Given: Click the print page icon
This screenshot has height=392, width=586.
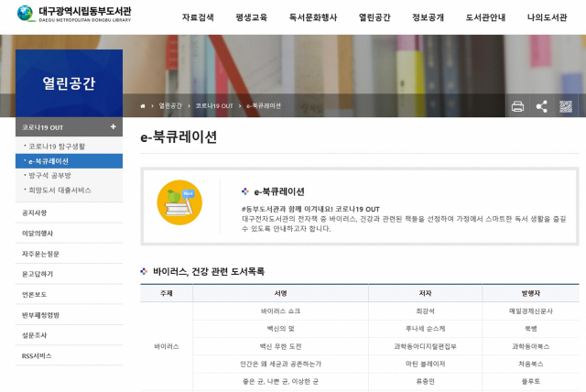Looking at the screenshot, I should coord(517,106).
